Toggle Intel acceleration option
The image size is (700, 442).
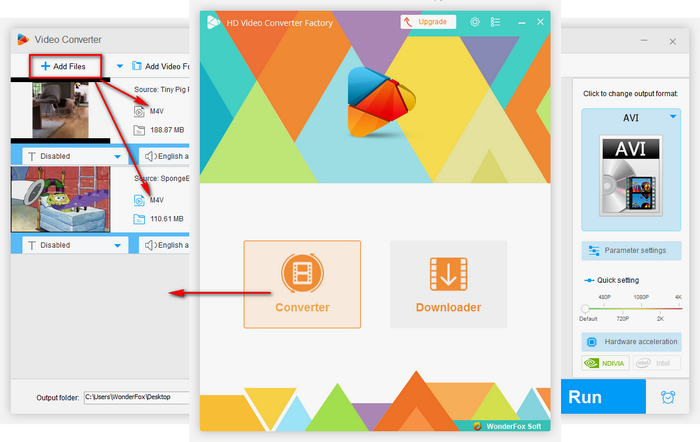657,363
